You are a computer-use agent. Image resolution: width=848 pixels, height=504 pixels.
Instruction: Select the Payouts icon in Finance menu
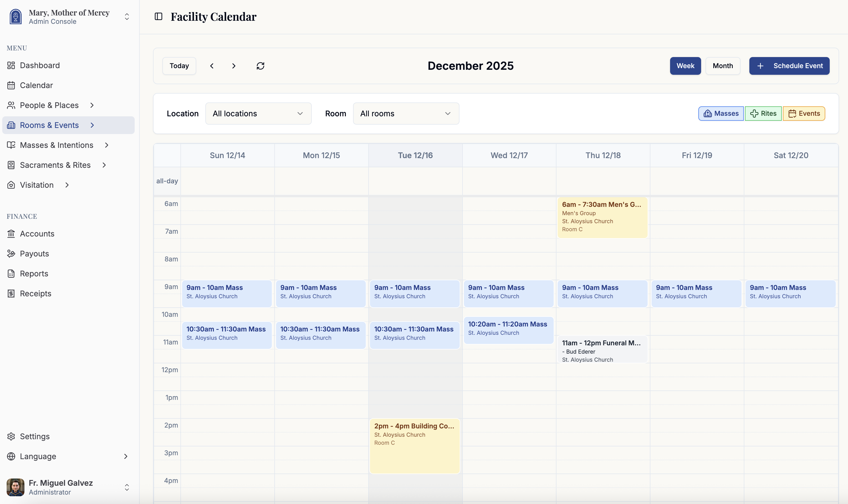(11, 253)
